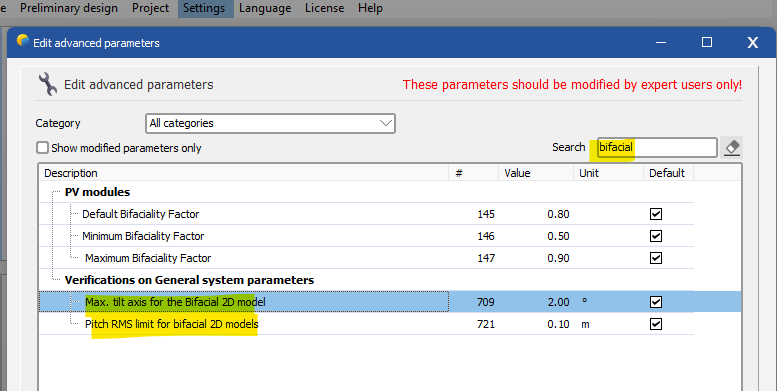The width and height of the screenshot is (777, 391).
Task: Maximize the Edit advanced parameters dialog
Action: (707, 42)
